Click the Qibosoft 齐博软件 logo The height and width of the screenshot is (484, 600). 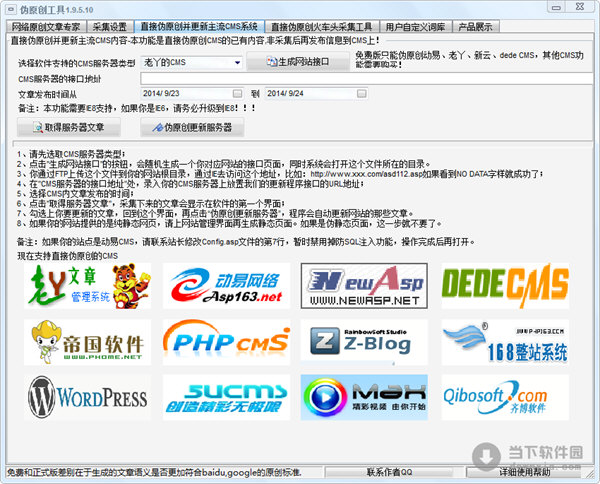[505, 398]
